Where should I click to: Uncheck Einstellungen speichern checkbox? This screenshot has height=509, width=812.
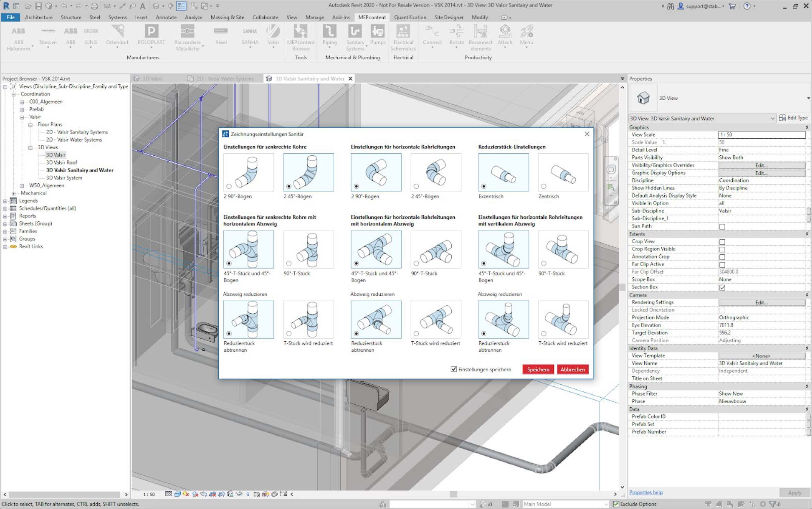pos(454,369)
